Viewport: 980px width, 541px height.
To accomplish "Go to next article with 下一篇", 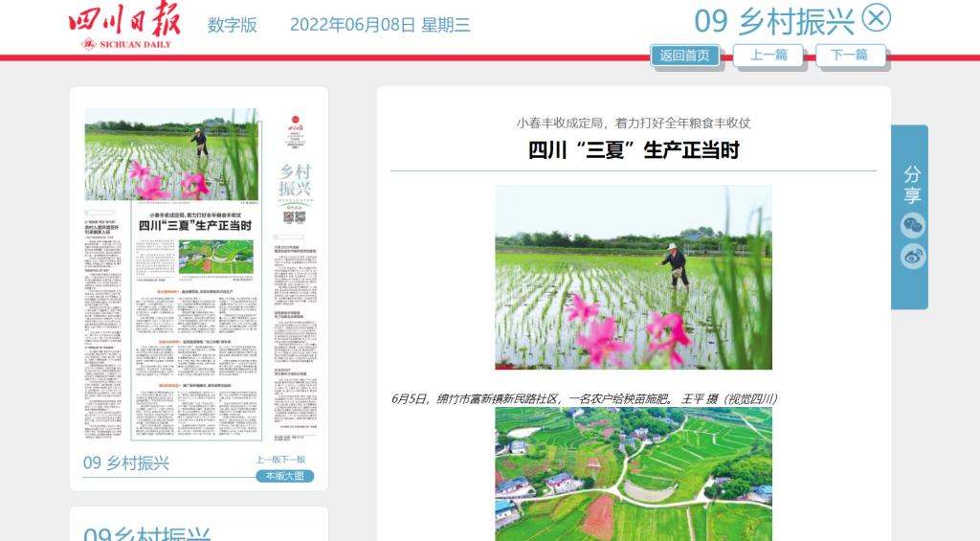I will pyautogui.click(x=850, y=56).
